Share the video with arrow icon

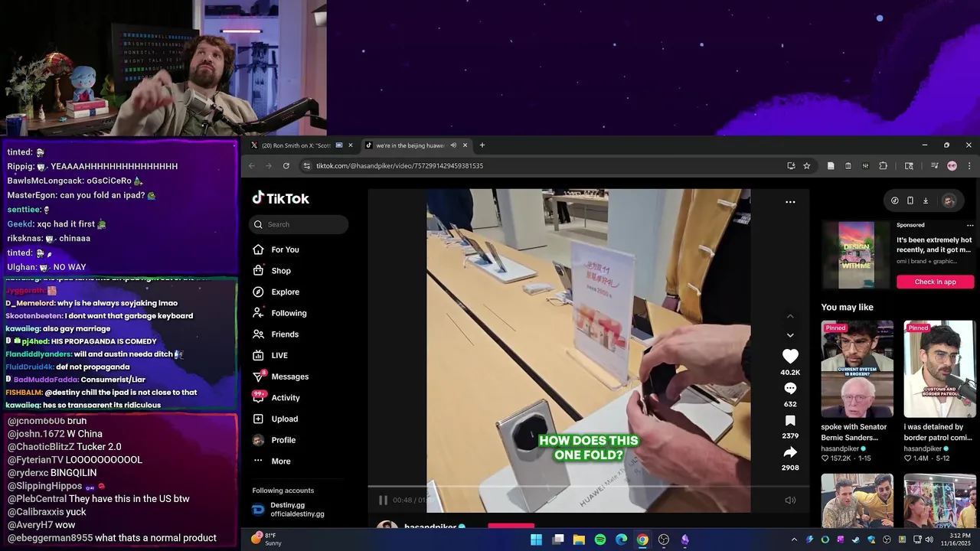point(790,452)
